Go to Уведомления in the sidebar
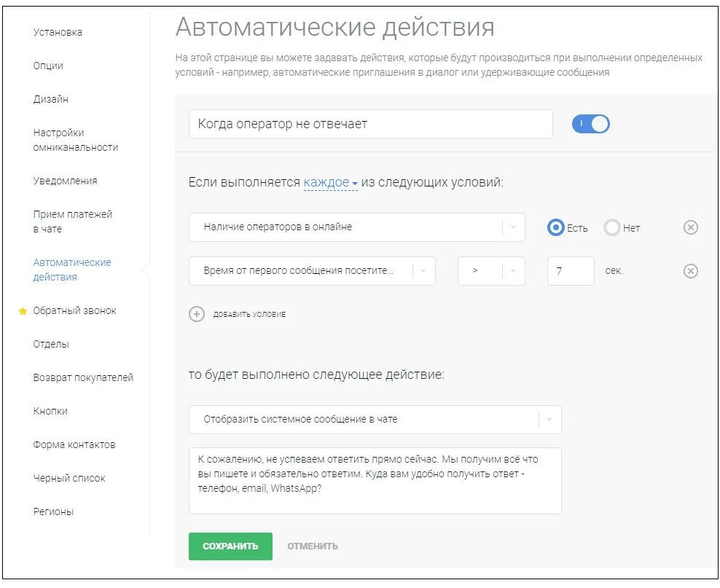 click(65, 181)
